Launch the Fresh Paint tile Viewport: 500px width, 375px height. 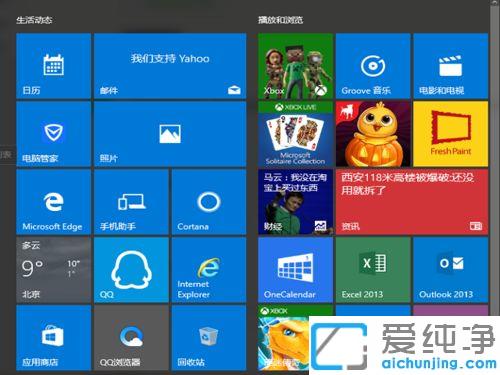tap(451, 134)
